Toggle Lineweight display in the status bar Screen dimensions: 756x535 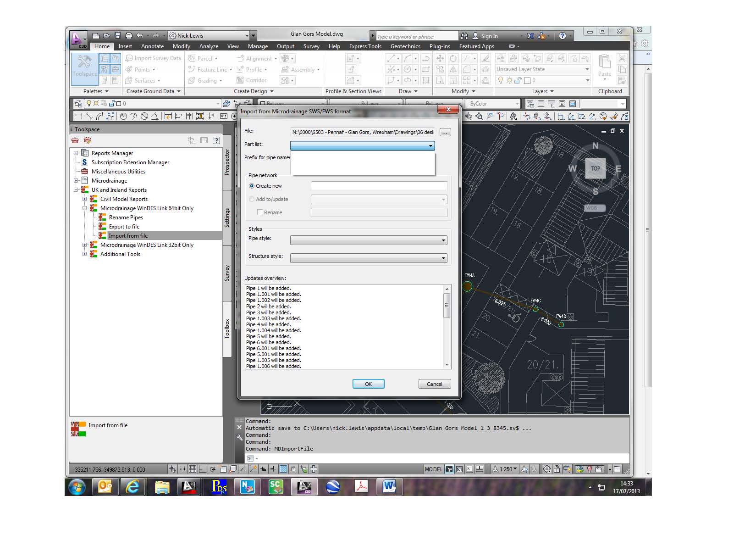(273, 469)
